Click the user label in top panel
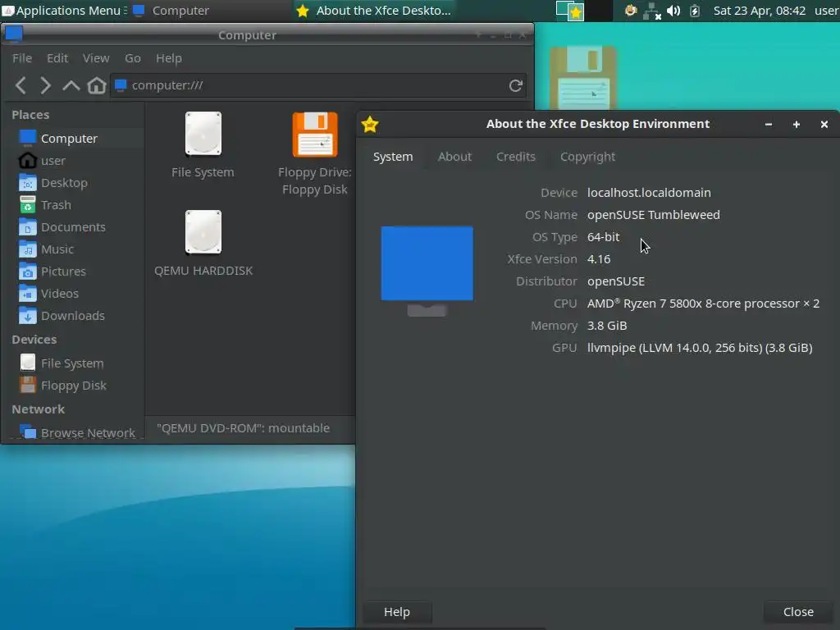 (x=826, y=11)
